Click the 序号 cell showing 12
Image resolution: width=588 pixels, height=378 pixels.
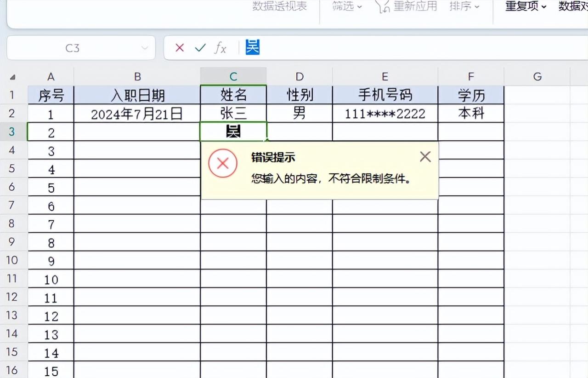(x=51, y=316)
